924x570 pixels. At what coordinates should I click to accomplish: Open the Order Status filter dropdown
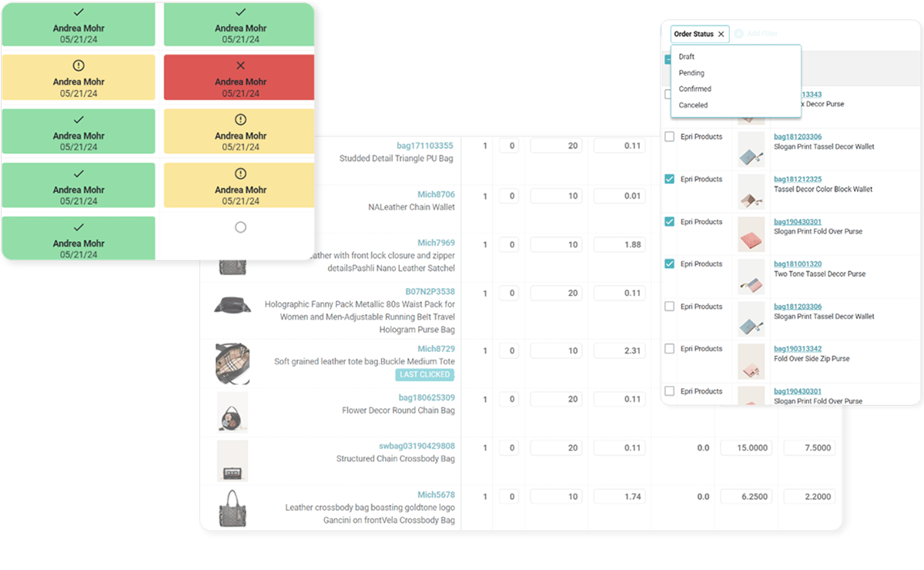(x=693, y=34)
